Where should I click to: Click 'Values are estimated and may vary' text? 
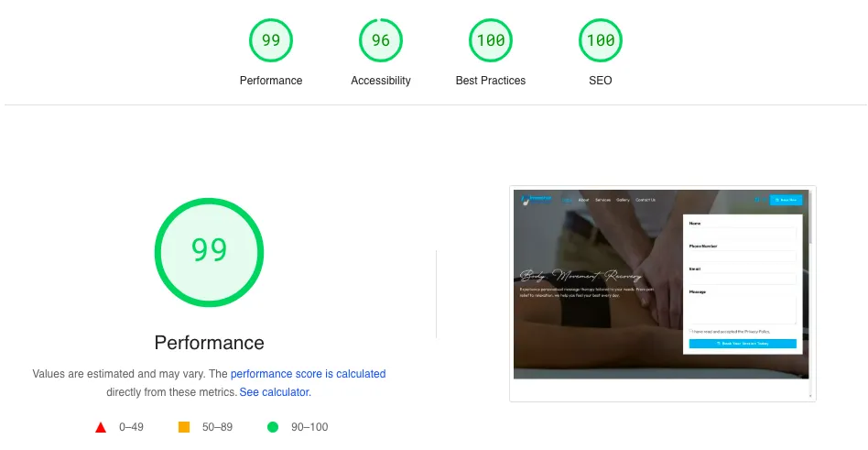click(118, 374)
